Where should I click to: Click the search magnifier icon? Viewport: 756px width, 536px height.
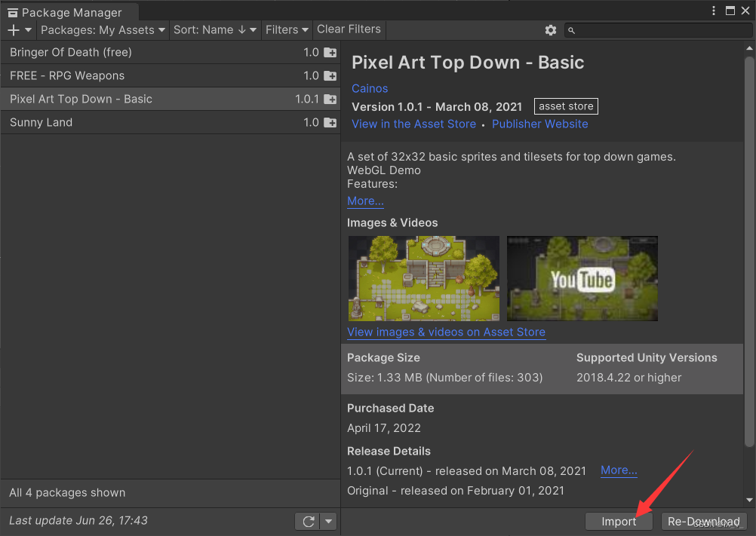[571, 31]
